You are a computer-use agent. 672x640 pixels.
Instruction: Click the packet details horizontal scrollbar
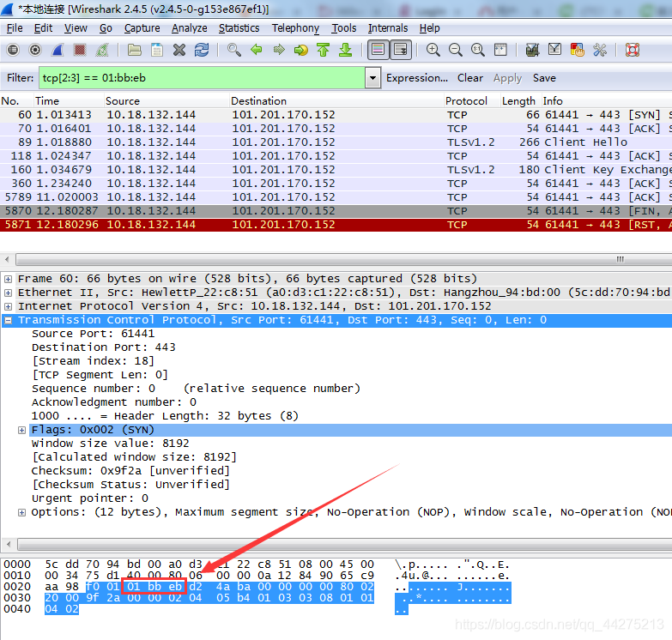point(343,544)
